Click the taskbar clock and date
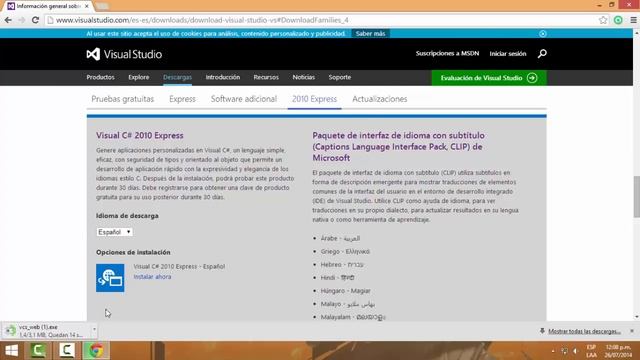The height and width of the screenshot is (360, 640). pyautogui.click(x=618, y=351)
